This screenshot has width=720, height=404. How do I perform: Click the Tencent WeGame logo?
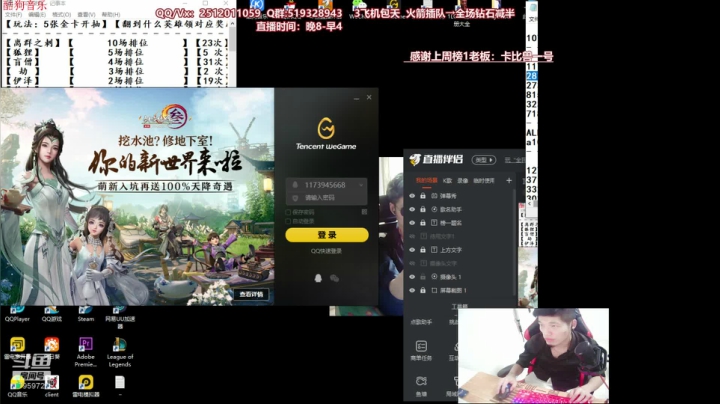[326, 134]
